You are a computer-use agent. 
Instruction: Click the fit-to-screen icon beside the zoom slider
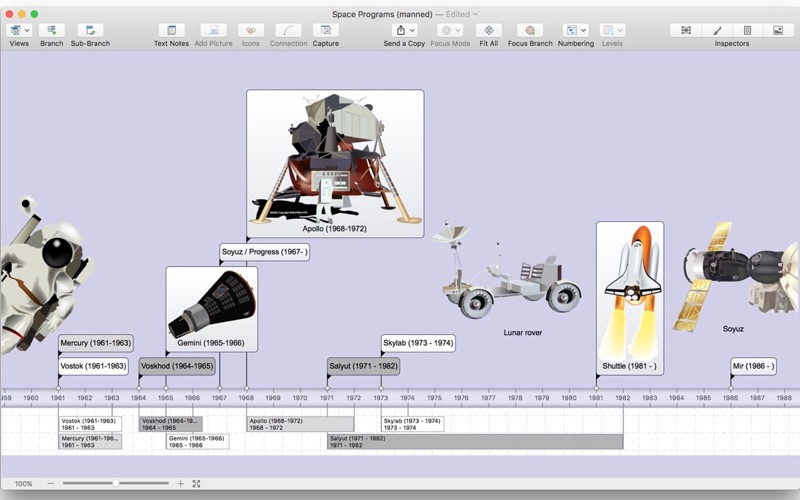196,484
